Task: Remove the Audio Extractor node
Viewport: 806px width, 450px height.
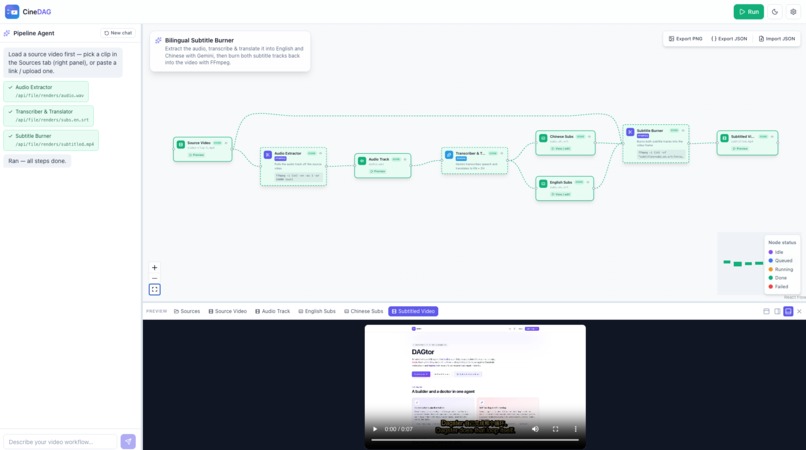Action: pos(321,153)
